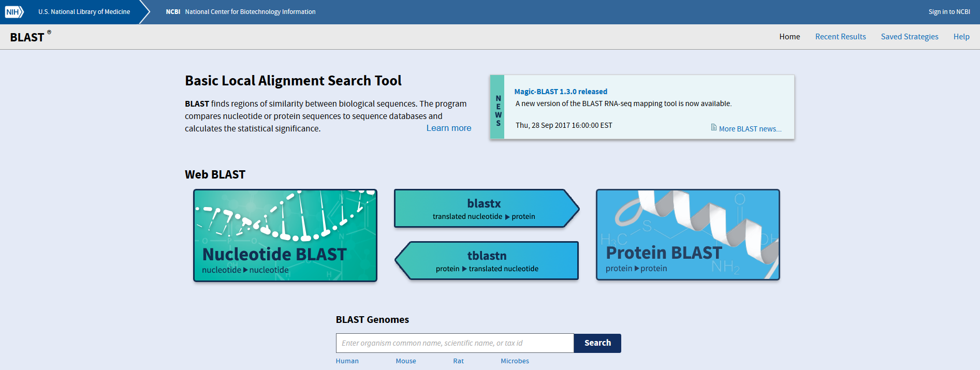Launch the tblastn protein search
This screenshot has height=370, width=980.
pyautogui.click(x=487, y=261)
